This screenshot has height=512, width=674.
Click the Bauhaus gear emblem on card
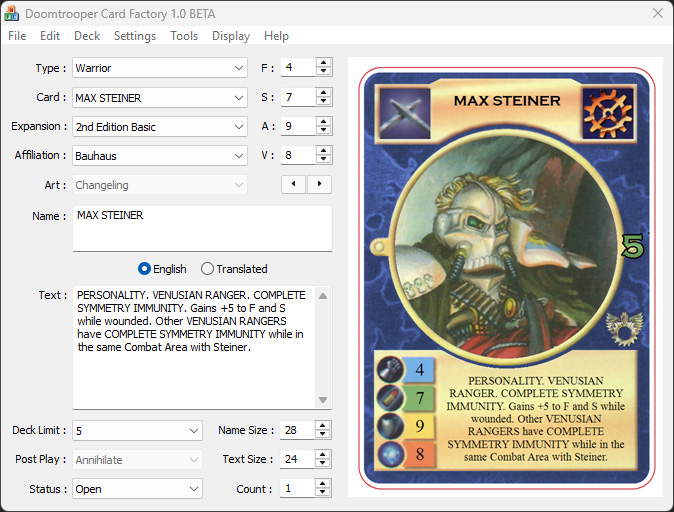coord(608,113)
